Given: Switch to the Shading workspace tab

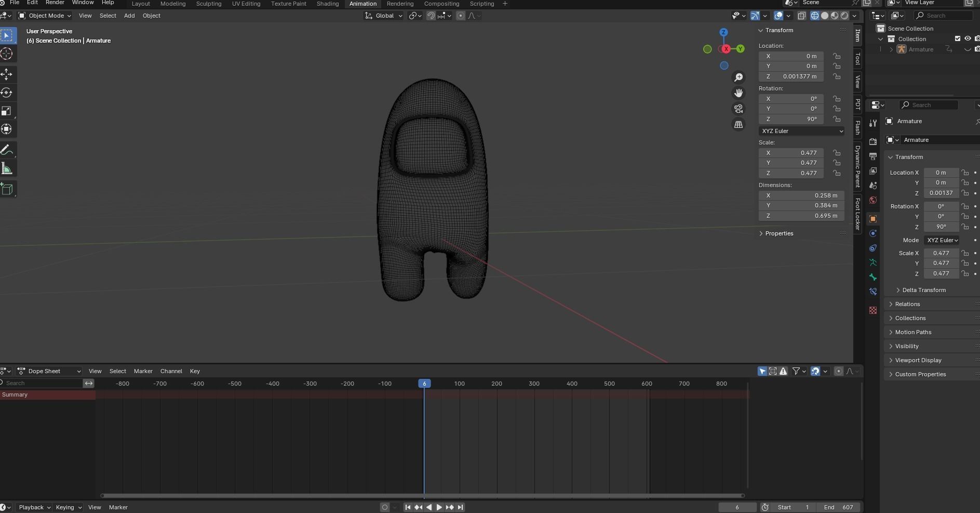Looking at the screenshot, I should pos(328,4).
